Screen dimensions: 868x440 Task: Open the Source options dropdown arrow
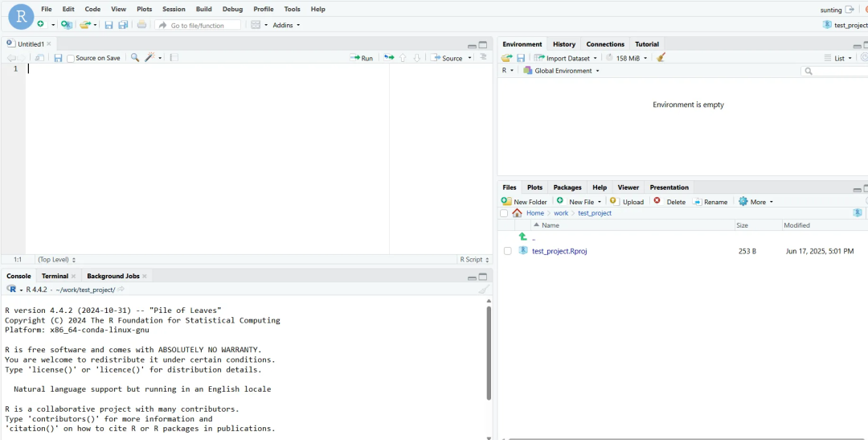pos(470,58)
